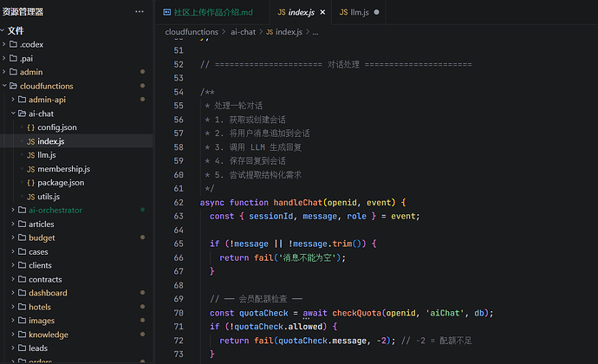Screen dimensions: 598x364
Task: Click the folder icon of ai-orchestrator
Action: [x=23, y=210]
